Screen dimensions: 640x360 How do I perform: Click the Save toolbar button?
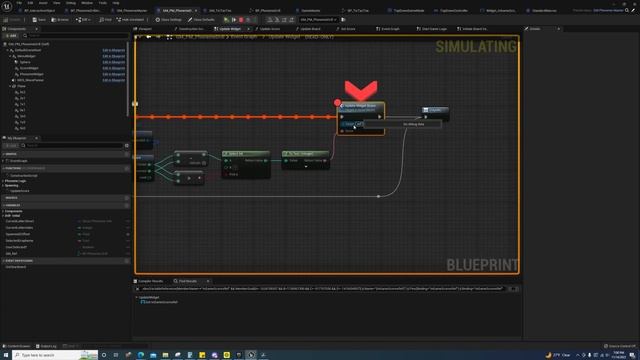tap(39, 20)
